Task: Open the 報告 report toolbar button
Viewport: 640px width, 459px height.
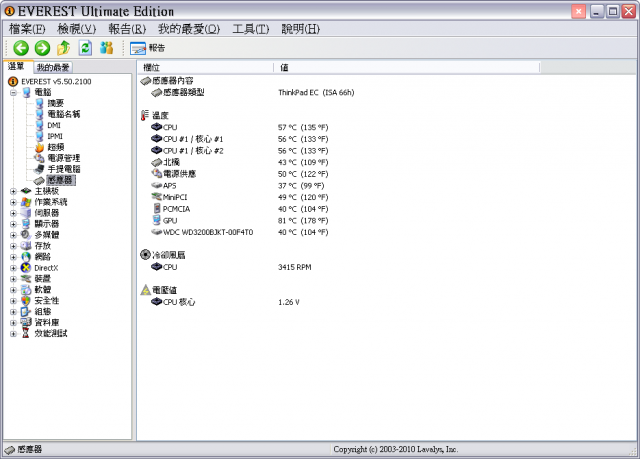Action: [x=147, y=48]
